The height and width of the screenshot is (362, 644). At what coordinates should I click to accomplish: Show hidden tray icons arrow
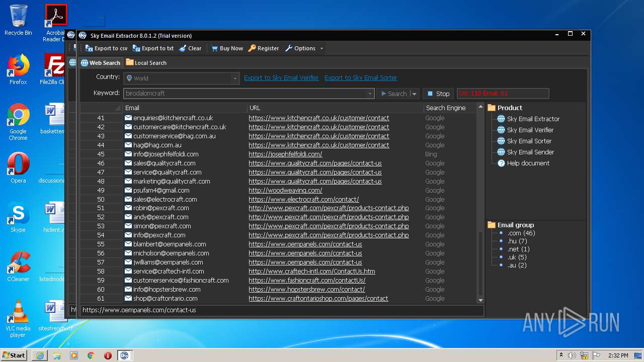click(x=561, y=355)
